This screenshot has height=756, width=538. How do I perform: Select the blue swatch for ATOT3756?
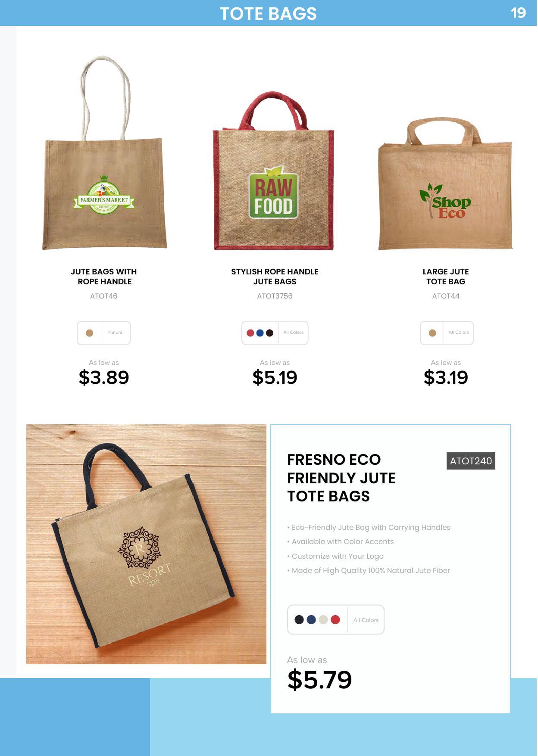coord(260,333)
